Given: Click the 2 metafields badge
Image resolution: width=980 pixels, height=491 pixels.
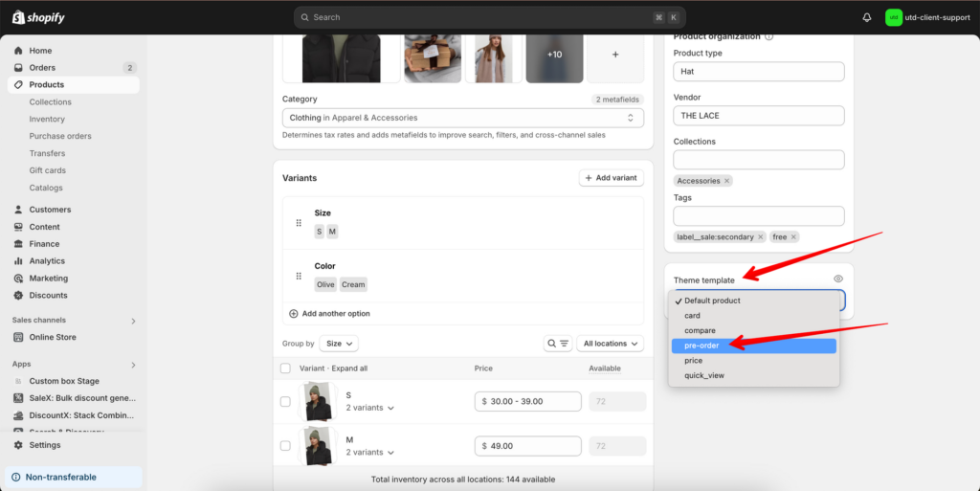Looking at the screenshot, I should (x=617, y=100).
